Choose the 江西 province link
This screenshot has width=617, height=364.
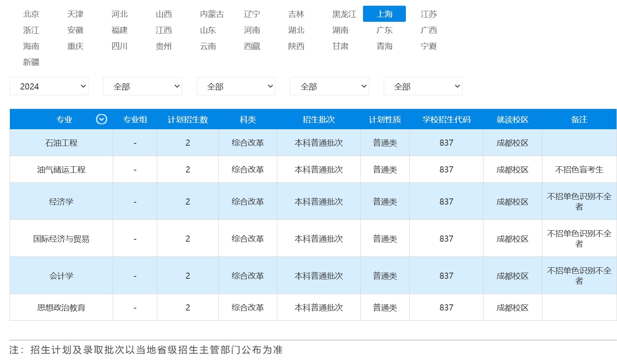[x=164, y=30]
